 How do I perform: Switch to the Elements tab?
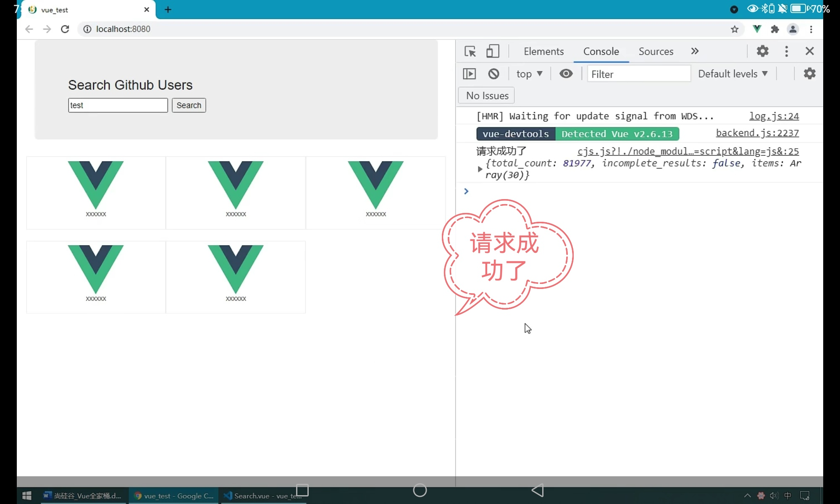(543, 51)
